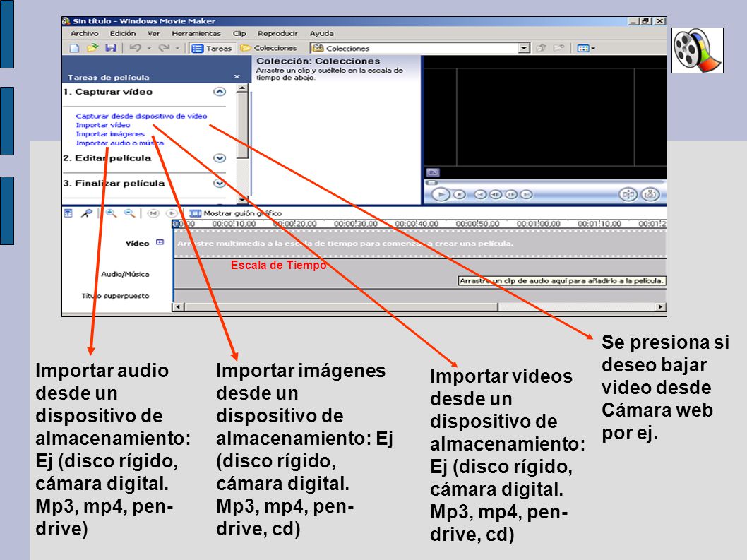Open the Edición menu
The height and width of the screenshot is (560, 747).
pos(122,33)
